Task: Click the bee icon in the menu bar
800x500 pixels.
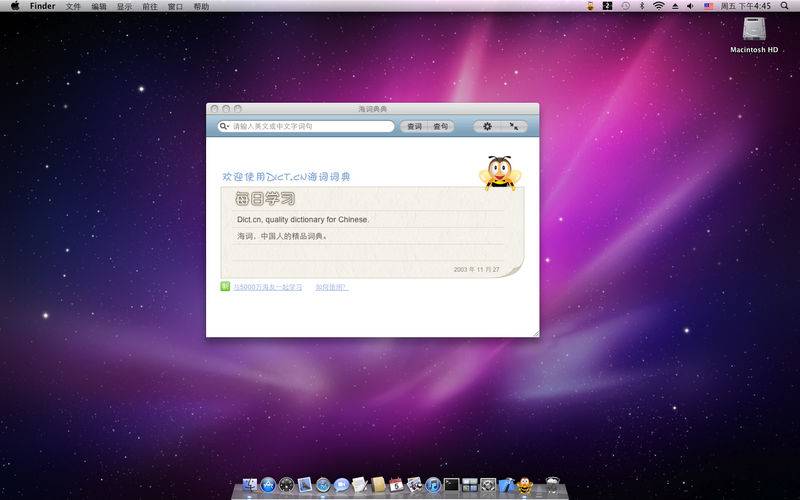Action: click(x=590, y=6)
